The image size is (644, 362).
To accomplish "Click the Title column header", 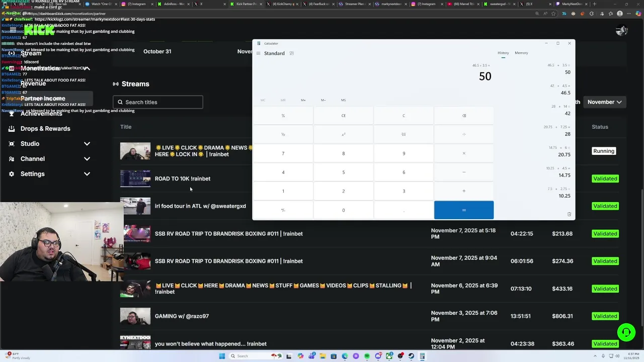I will pyautogui.click(x=126, y=127).
